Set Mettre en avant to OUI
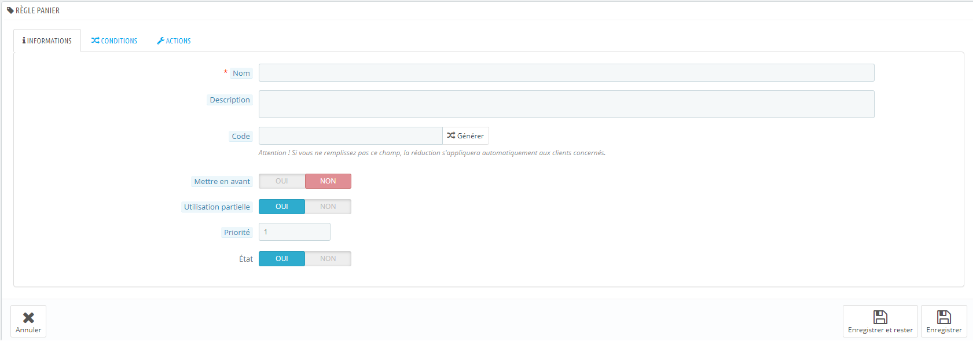 click(x=282, y=181)
